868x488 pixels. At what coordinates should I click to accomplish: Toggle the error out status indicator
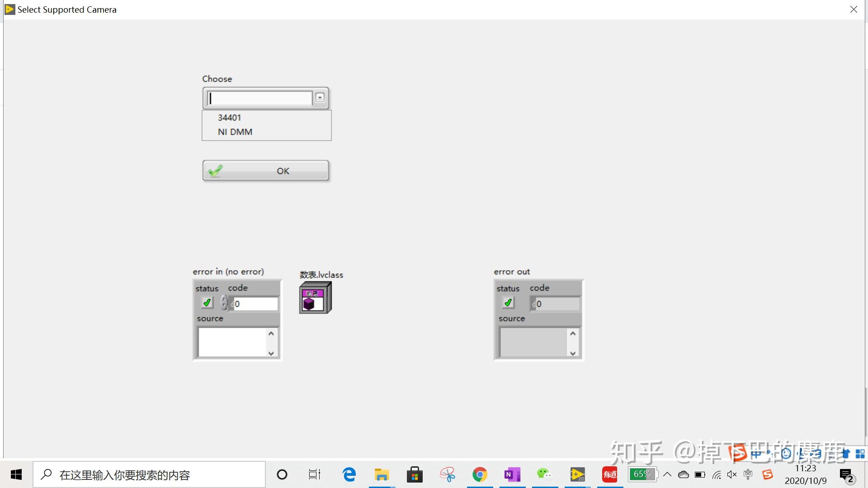click(x=508, y=303)
